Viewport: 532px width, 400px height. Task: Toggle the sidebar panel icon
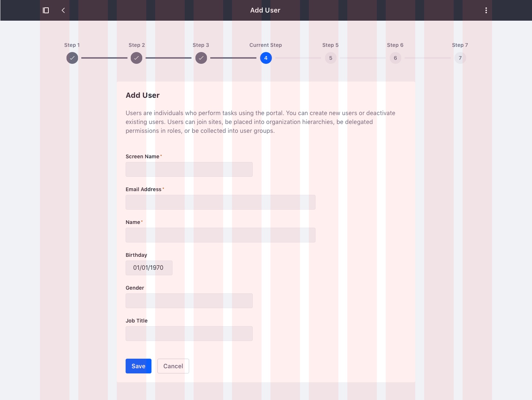[x=46, y=10]
